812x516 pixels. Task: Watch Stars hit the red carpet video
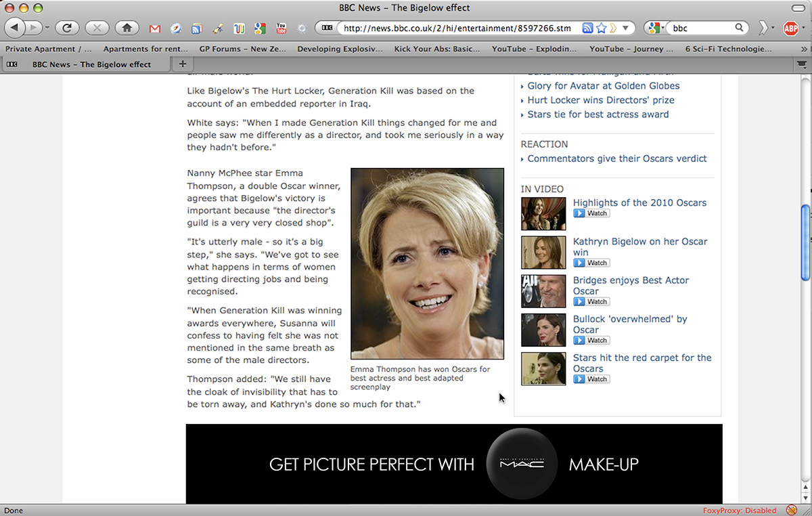591,379
